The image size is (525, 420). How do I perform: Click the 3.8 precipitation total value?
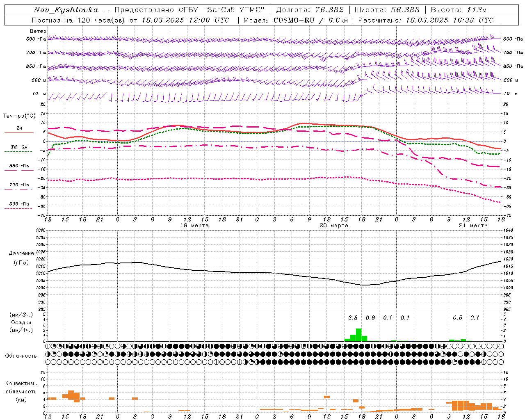(x=353, y=317)
